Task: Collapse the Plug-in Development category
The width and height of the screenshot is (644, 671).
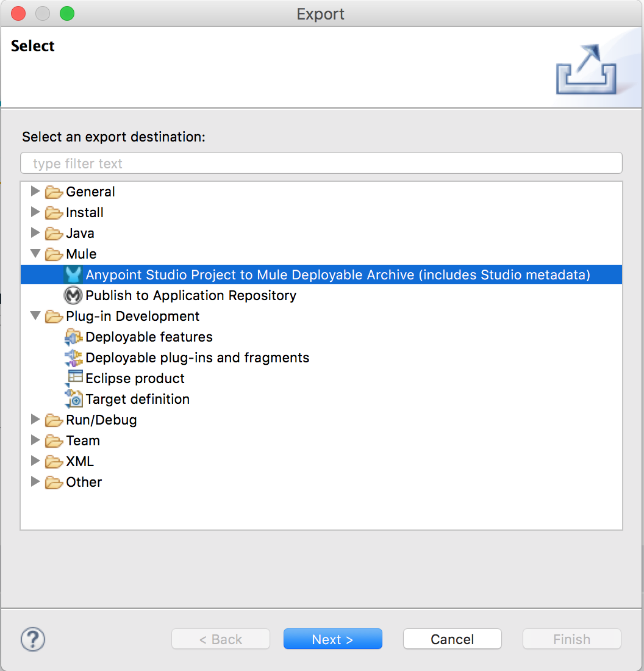Action: coord(35,316)
